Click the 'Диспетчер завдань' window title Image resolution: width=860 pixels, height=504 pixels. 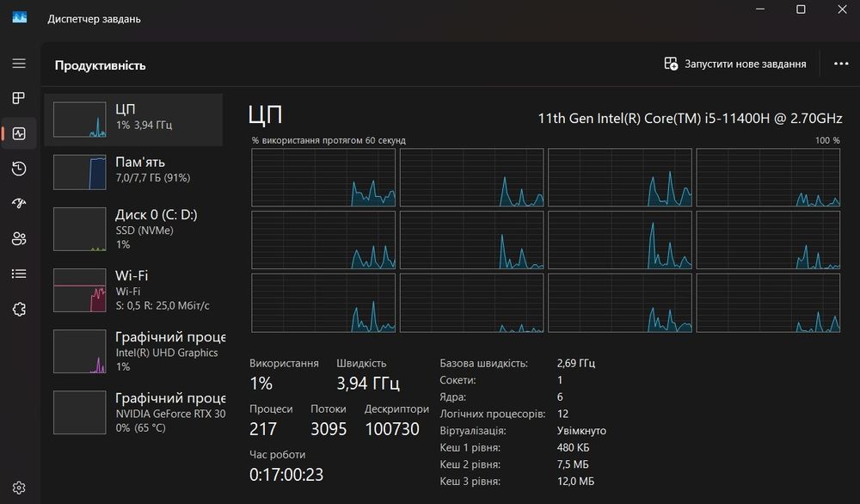[x=94, y=19]
